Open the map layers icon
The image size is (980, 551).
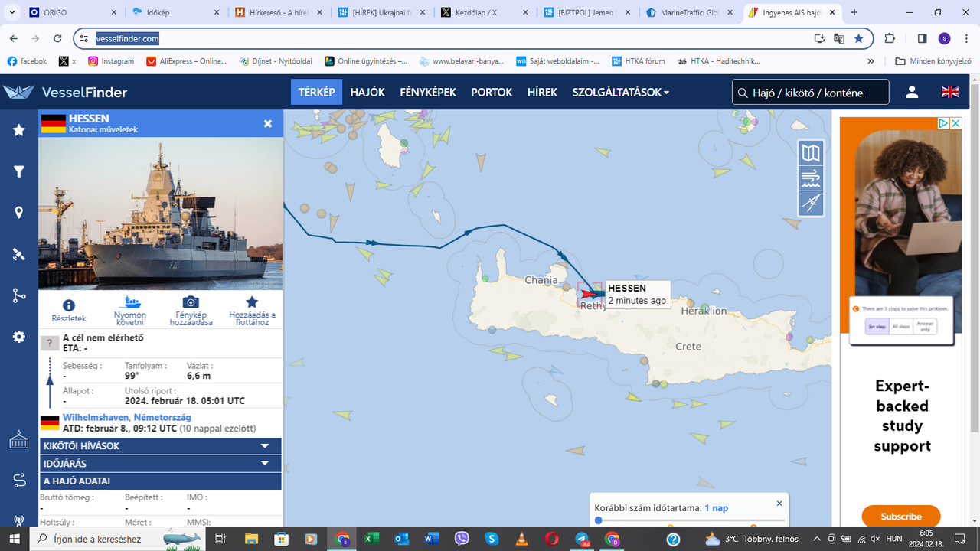click(811, 153)
